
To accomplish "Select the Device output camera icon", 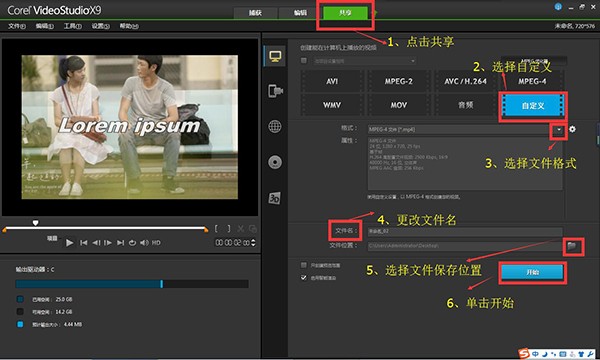I will coord(275,91).
